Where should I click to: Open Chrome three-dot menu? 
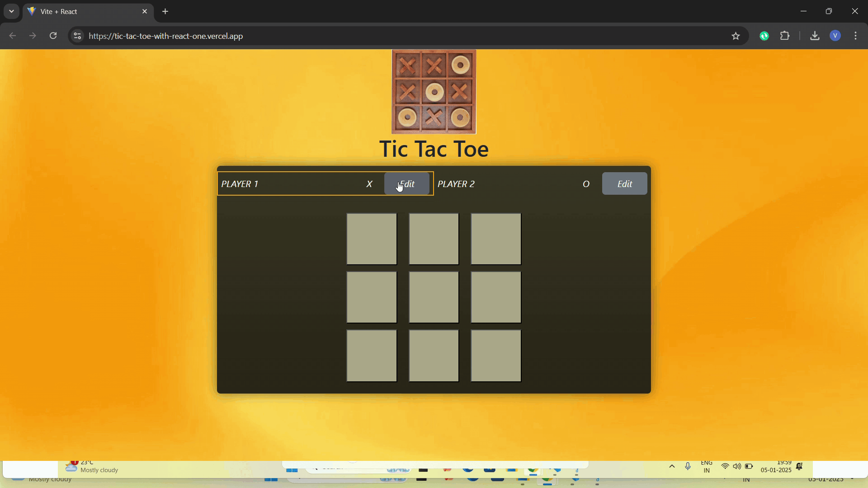(856, 36)
